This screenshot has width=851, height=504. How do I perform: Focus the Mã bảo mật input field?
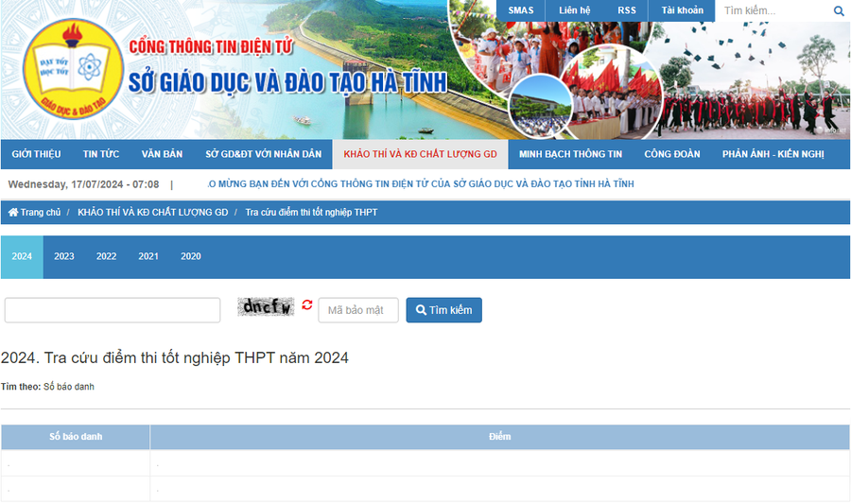tap(357, 310)
